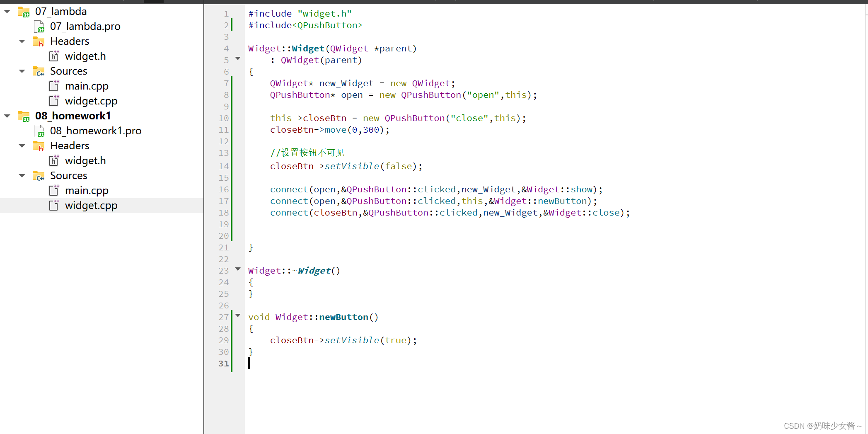Collapse Headers folder under 08_homework1
The width and height of the screenshot is (868, 434).
point(22,146)
